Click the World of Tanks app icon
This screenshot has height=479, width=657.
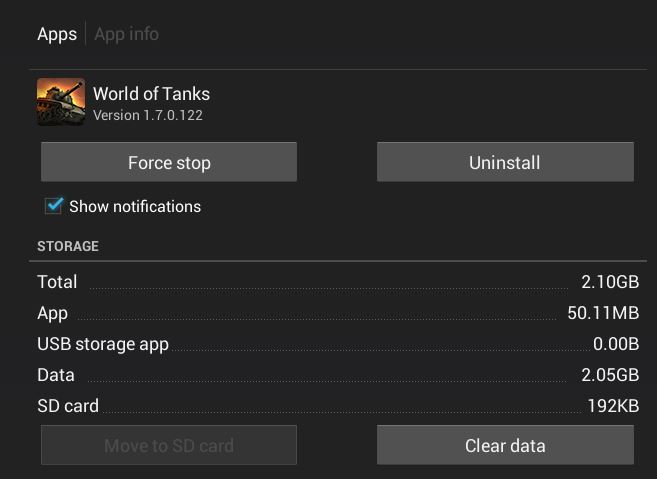point(61,102)
